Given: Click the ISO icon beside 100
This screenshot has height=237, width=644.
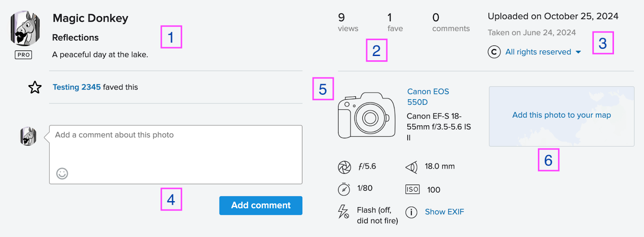Looking at the screenshot, I should [x=412, y=189].
